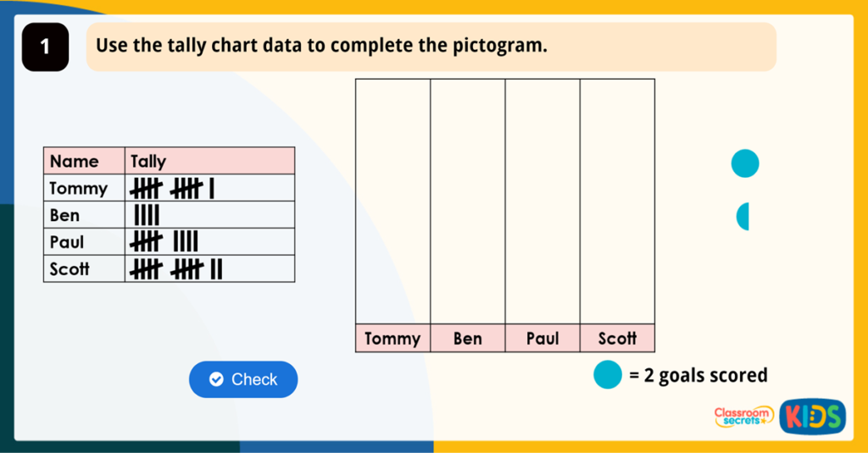
Task: Click the Name column header
Action: pos(75,161)
